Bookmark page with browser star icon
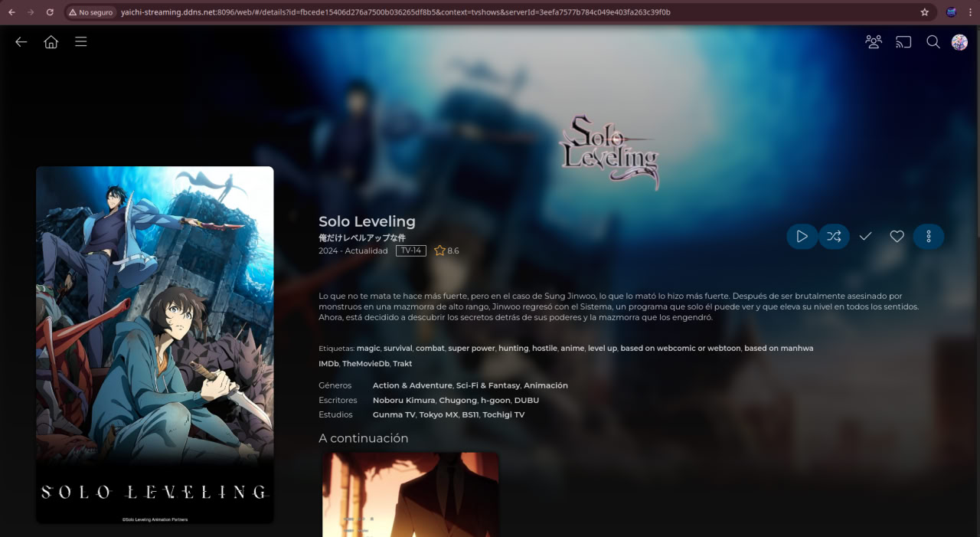The image size is (980, 537). 924,12
